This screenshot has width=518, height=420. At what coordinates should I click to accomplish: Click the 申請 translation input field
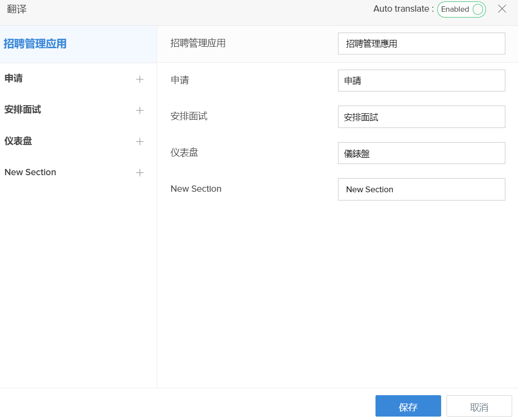tap(421, 81)
